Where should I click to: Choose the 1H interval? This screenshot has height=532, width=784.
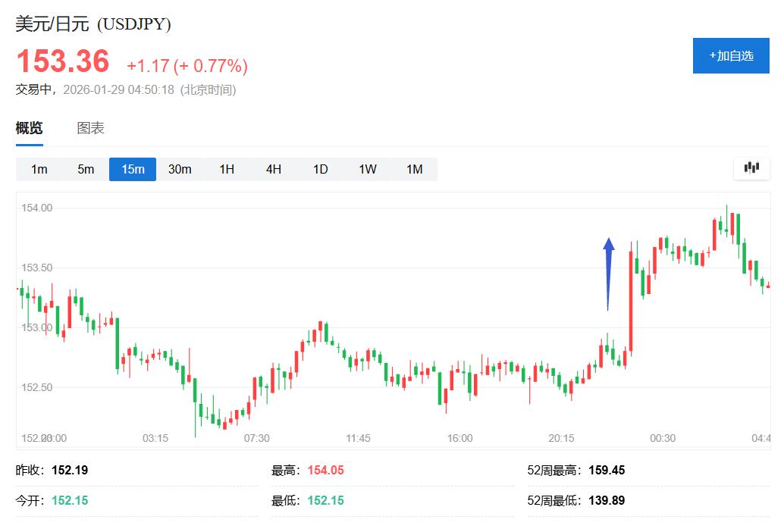point(227,169)
